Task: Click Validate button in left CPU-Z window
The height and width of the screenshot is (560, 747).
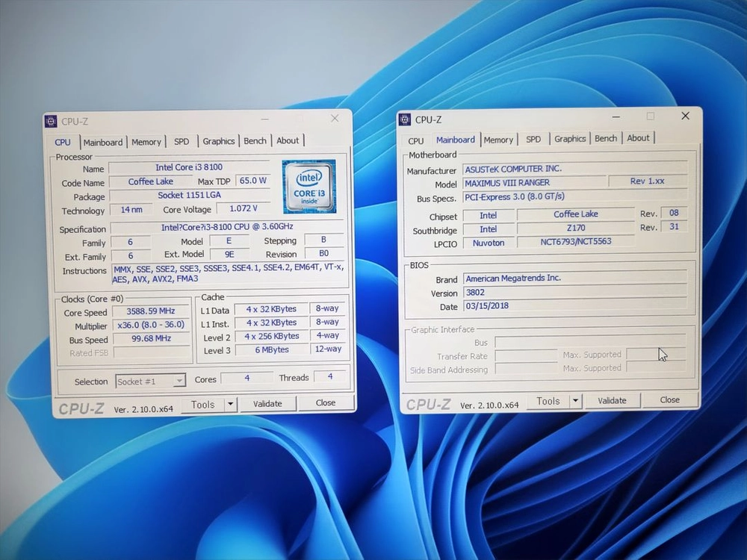Action: point(267,404)
